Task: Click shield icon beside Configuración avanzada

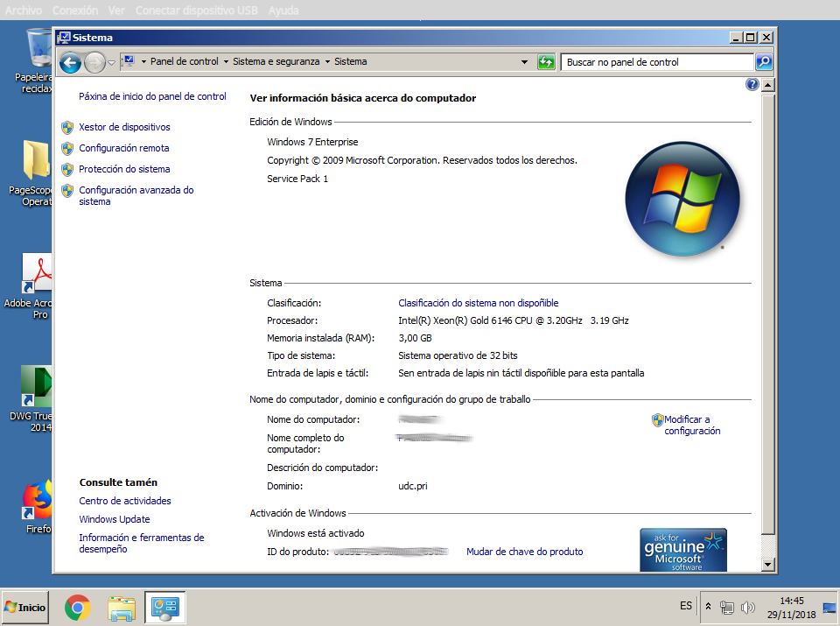Action: click(67, 191)
